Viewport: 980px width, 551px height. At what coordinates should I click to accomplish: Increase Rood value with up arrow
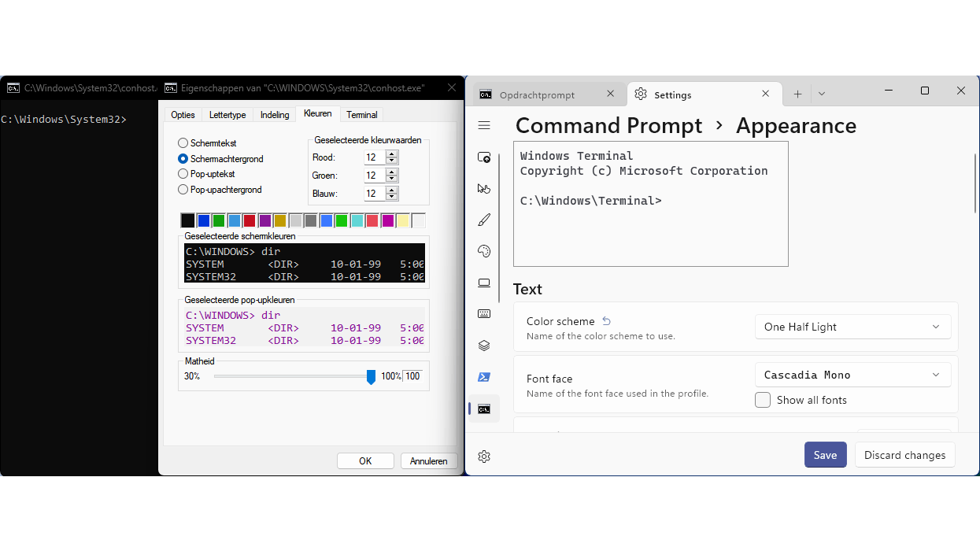click(x=392, y=154)
